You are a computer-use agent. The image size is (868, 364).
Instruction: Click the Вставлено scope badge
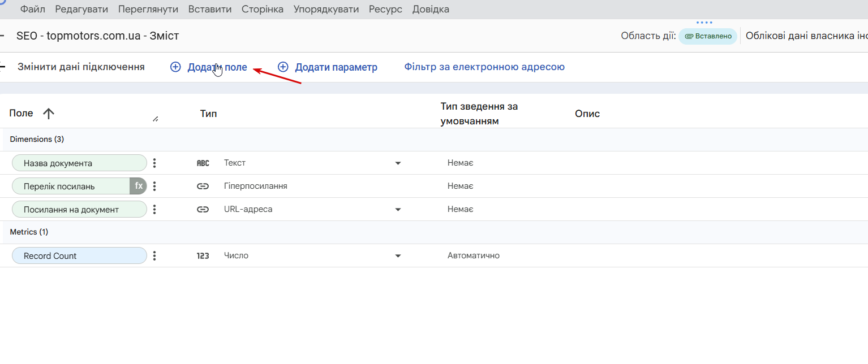(x=708, y=36)
